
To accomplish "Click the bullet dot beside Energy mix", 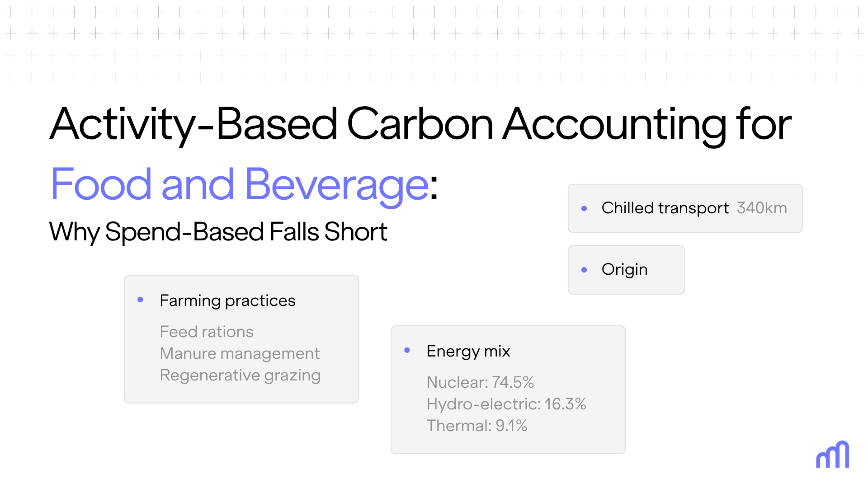I will [x=407, y=350].
